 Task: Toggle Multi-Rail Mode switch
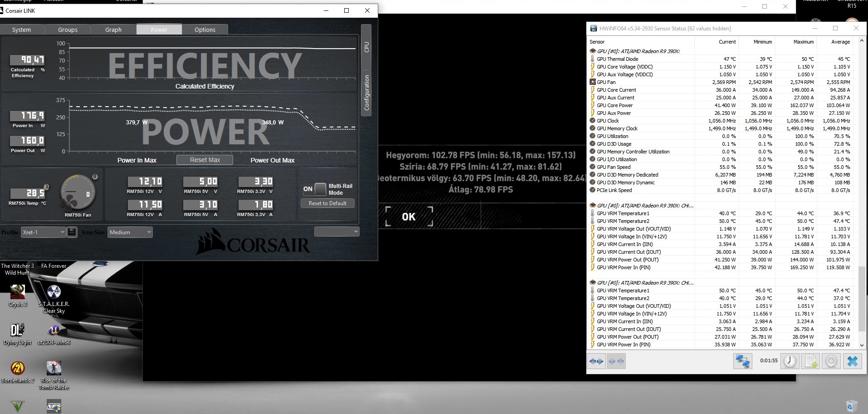[x=320, y=189]
